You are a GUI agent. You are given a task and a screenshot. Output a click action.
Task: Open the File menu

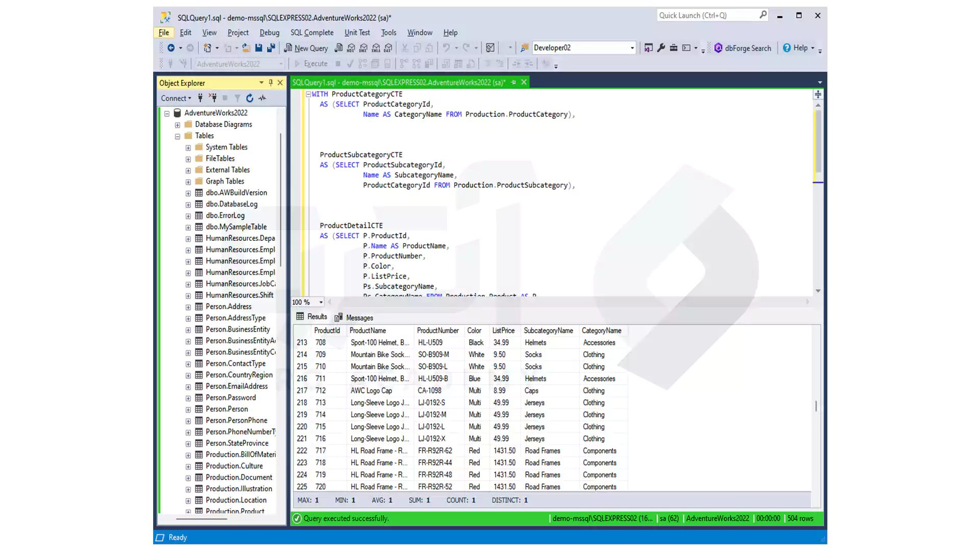pyautogui.click(x=164, y=33)
